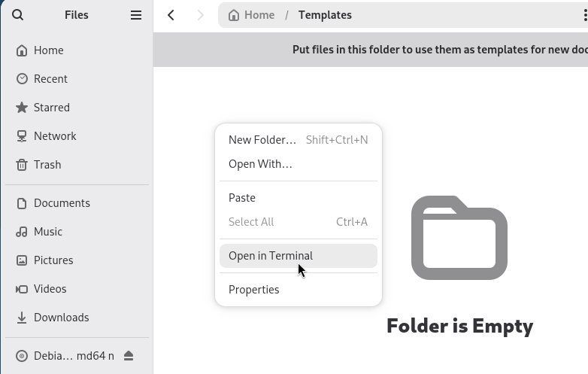Choose Open With from context menu

click(260, 164)
